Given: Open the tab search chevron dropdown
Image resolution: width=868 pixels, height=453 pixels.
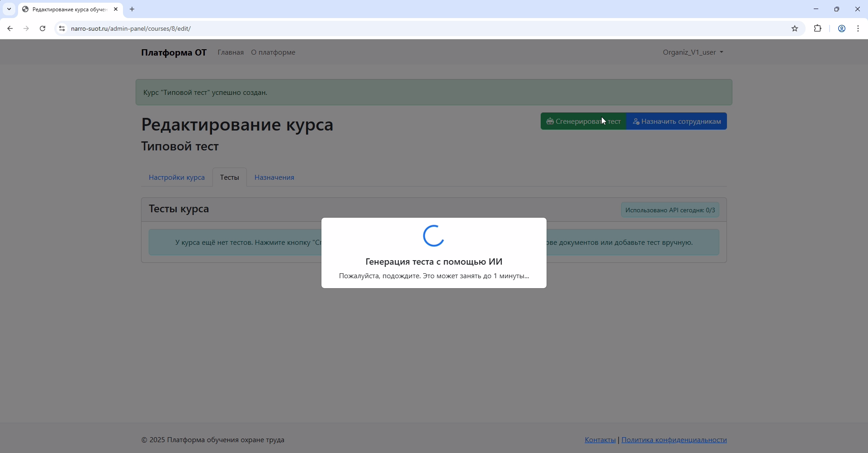Looking at the screenshot, I should 9,9.
